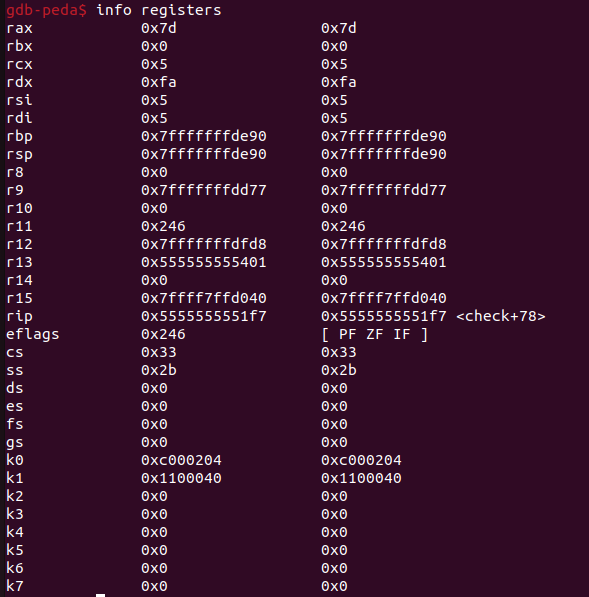The width and height of the screenshot is (589, 597).
Task: Click the ss value 0x2b
Action: [x=159, y=370]
